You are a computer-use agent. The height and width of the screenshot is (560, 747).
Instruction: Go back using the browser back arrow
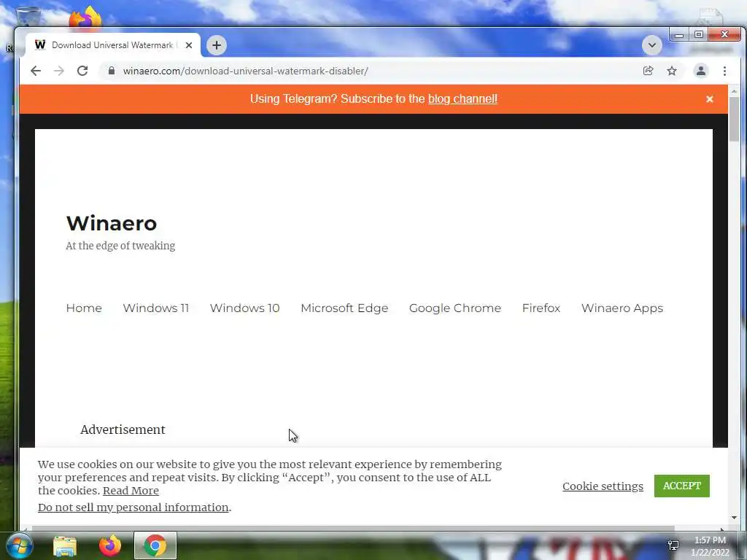pyautogui.click(x=36, y=71)
